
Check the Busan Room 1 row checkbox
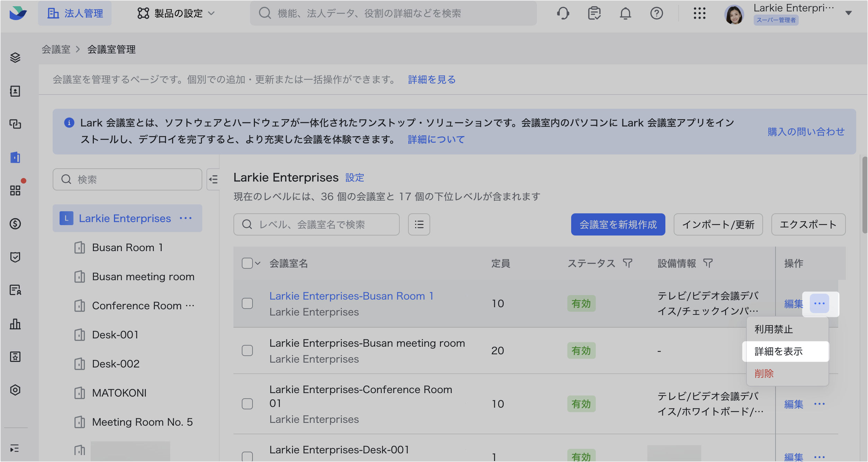pos(247,303)
